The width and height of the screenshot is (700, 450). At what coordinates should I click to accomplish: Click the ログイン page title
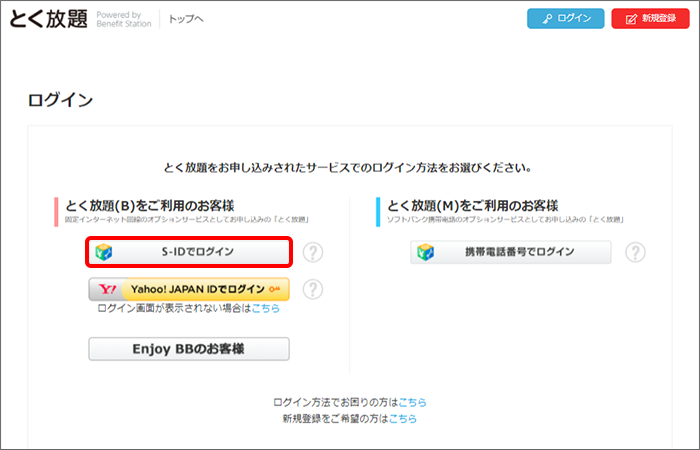tap(60, 100)
